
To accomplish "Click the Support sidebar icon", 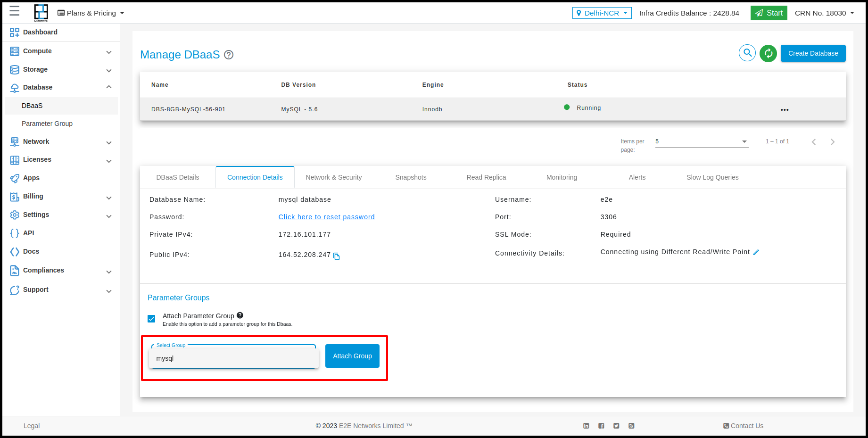I will point(15,290).
